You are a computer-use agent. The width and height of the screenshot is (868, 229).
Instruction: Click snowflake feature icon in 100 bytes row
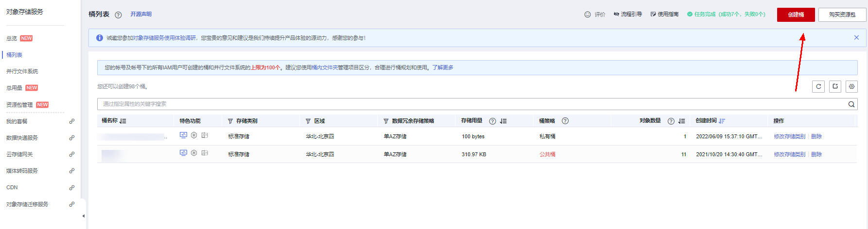point(194,135)
